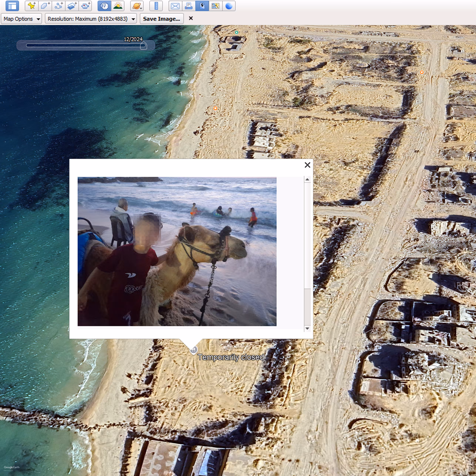The height and width of the screenshot is (476, 476).
Task: Open the planet switcher dropdown
Action: coord(137,6)
